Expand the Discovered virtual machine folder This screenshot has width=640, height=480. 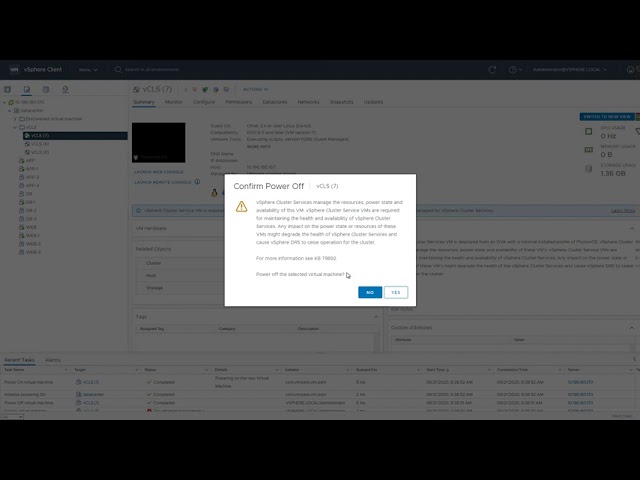[15, 119]
